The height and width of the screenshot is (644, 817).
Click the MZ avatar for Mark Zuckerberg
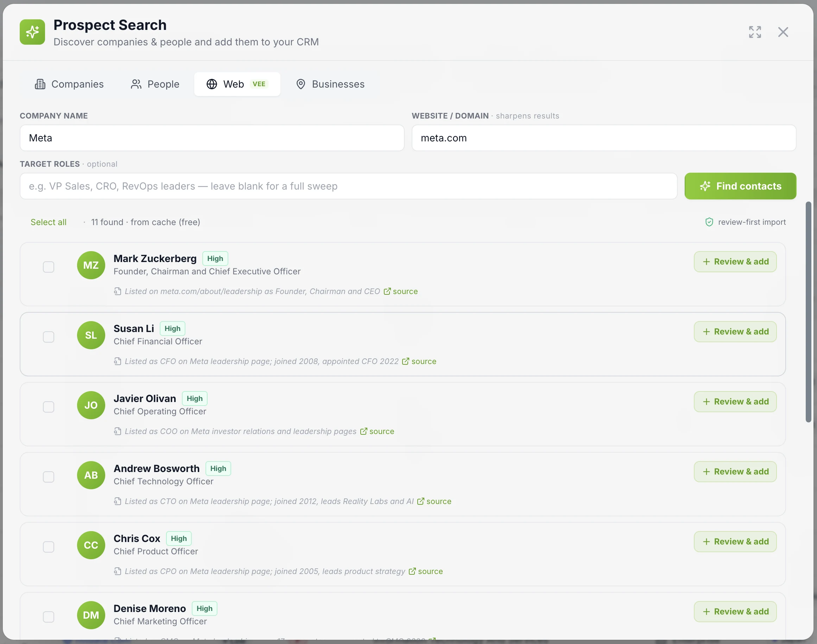coord(91,265)
